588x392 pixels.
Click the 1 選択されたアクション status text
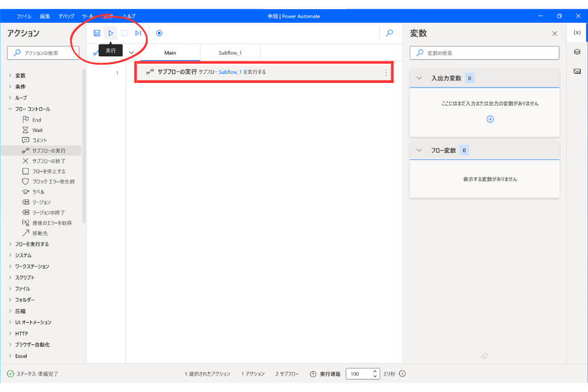[207, 374]
